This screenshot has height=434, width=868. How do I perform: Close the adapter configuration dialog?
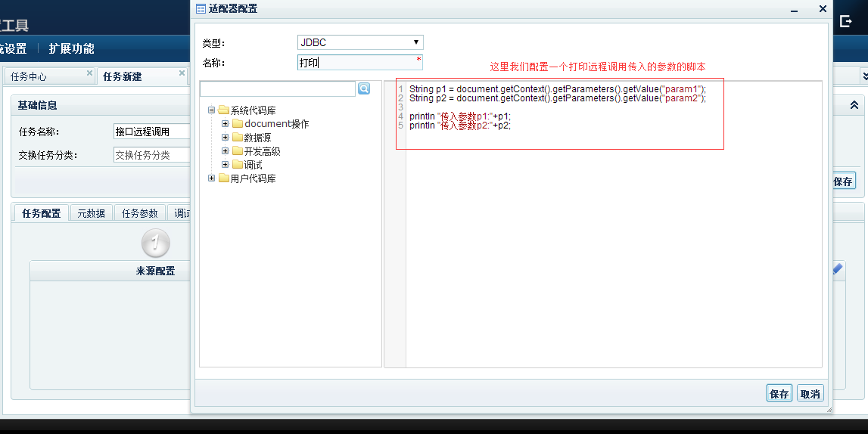click(x=823, y=9)
